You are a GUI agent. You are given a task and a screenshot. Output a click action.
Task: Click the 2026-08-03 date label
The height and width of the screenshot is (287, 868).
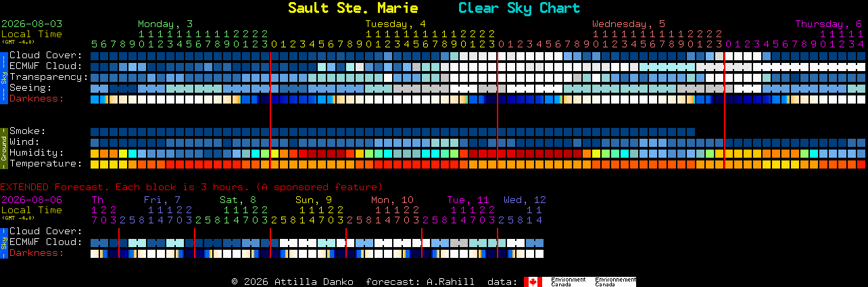[32, 24]
